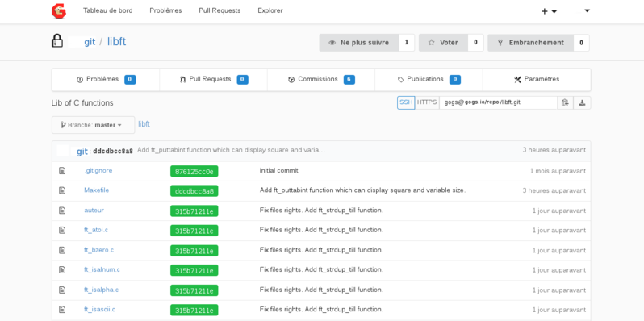The height and width of the screenshot is (321, 644).
Task: Click the private repository lock icon
Action: click(57, 41)
